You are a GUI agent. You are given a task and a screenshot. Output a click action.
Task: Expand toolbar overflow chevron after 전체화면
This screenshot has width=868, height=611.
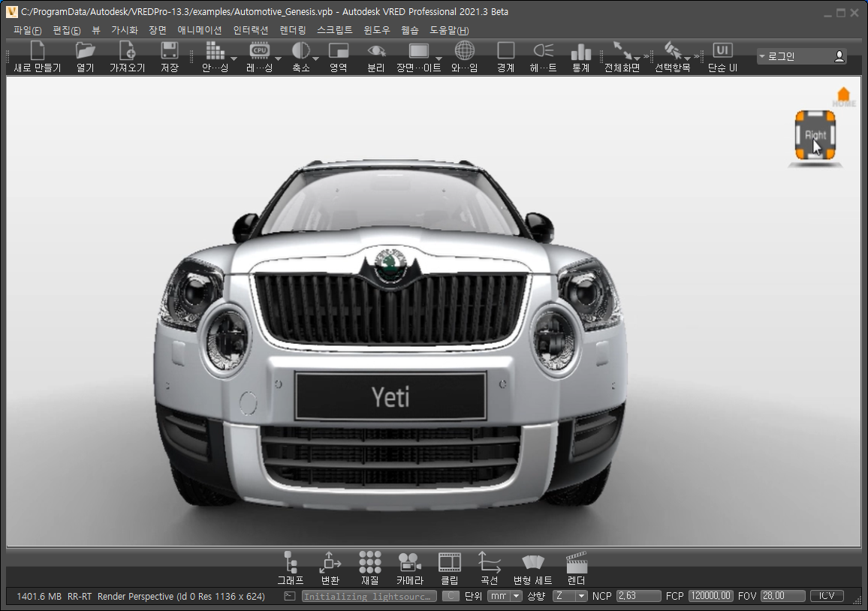[646, 56]
